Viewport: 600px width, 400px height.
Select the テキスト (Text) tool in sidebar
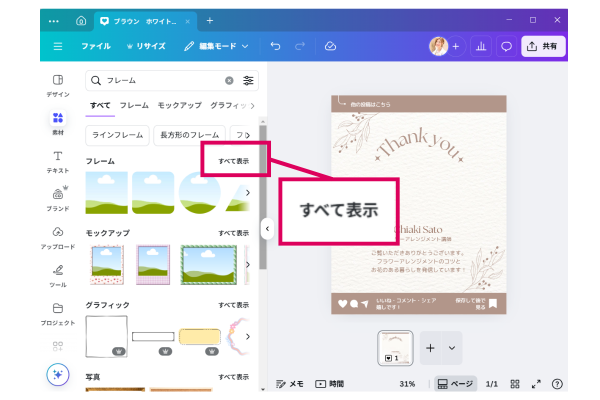click(x=57, y=161)
